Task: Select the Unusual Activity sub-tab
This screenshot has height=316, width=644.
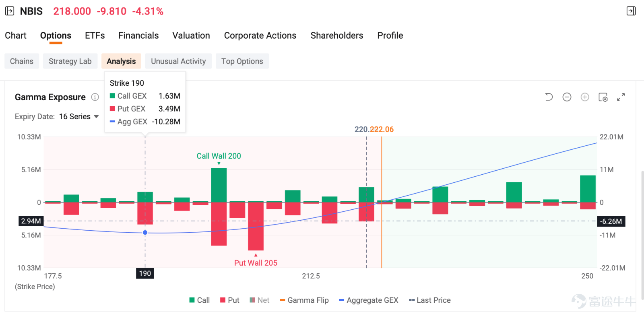Action: (x=178, y=61)
